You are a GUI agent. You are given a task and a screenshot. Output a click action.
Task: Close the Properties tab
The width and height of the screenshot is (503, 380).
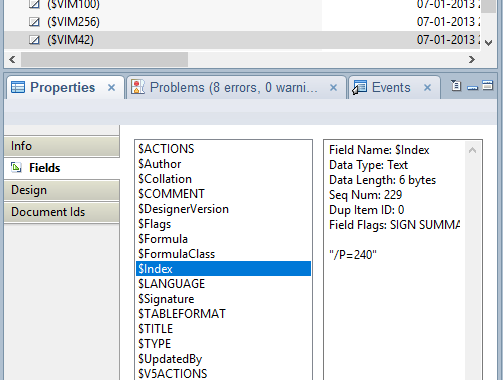tap(111, 88)
